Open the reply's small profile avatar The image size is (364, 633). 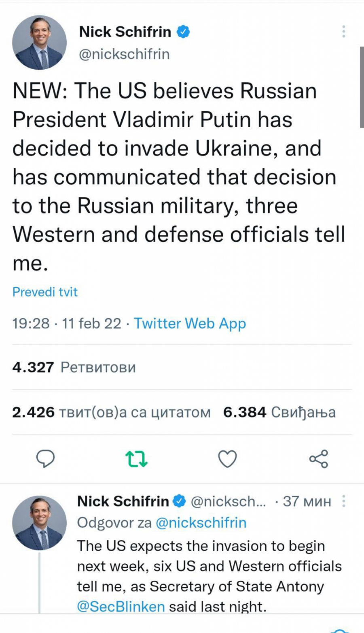point(39,523)
